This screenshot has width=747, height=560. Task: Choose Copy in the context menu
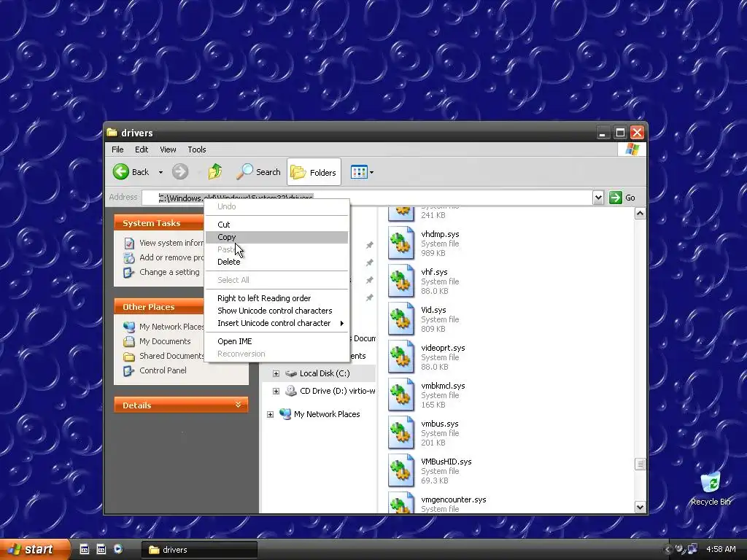(x=276, y=237)
